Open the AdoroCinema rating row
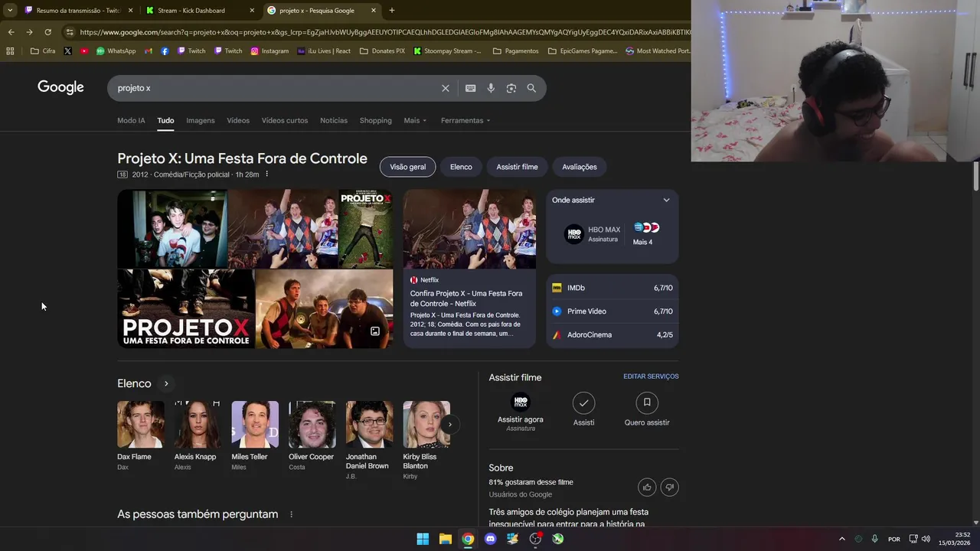This screenshot has width=980, height=551. (x=612, y=334)
